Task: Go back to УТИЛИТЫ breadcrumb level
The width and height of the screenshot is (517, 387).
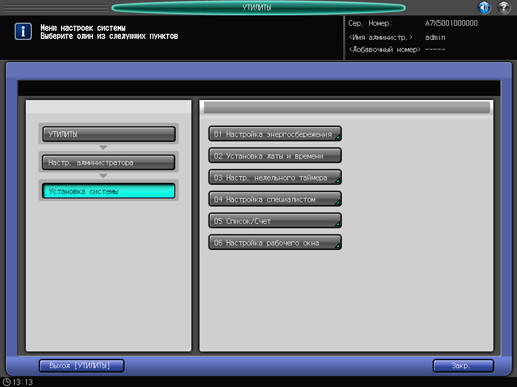Action: click(109, 134)
